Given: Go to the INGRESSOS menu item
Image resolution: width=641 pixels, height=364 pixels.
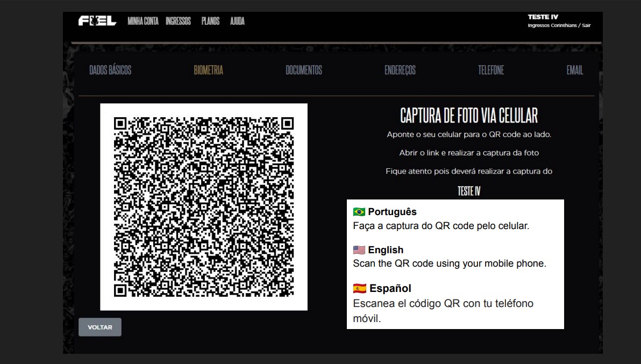Looking at the screenshot, I should click(x=179, y=22).
